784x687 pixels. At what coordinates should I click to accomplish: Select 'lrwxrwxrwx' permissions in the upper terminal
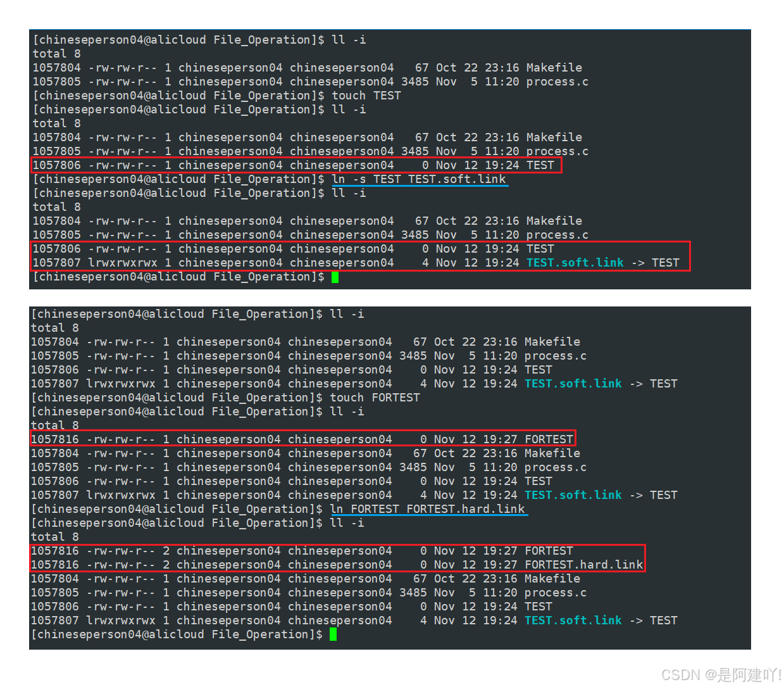pyautogui.click(x=123, y=263)
